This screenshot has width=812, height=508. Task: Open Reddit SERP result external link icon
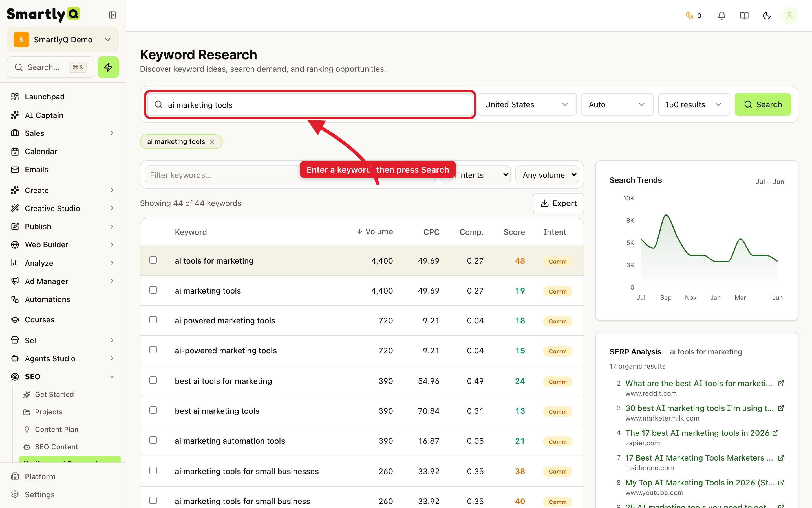pyautogui.click(x=781, y=383)
